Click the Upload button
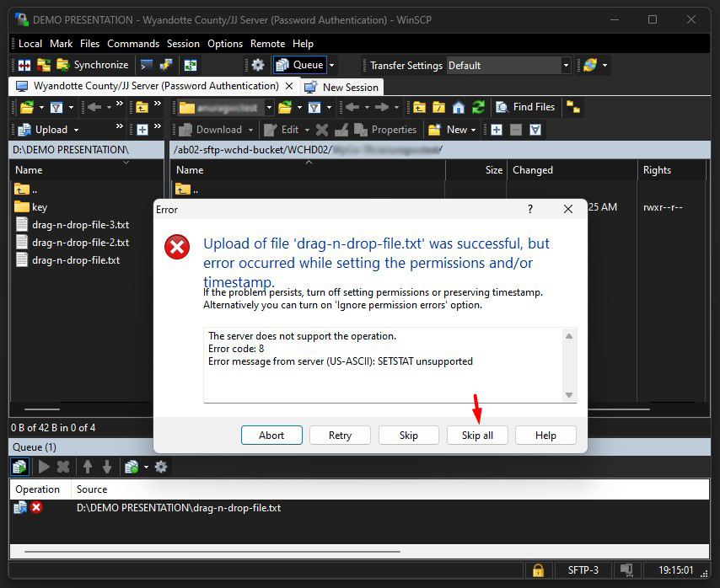 pyautogui.click(x=43, y=130)
